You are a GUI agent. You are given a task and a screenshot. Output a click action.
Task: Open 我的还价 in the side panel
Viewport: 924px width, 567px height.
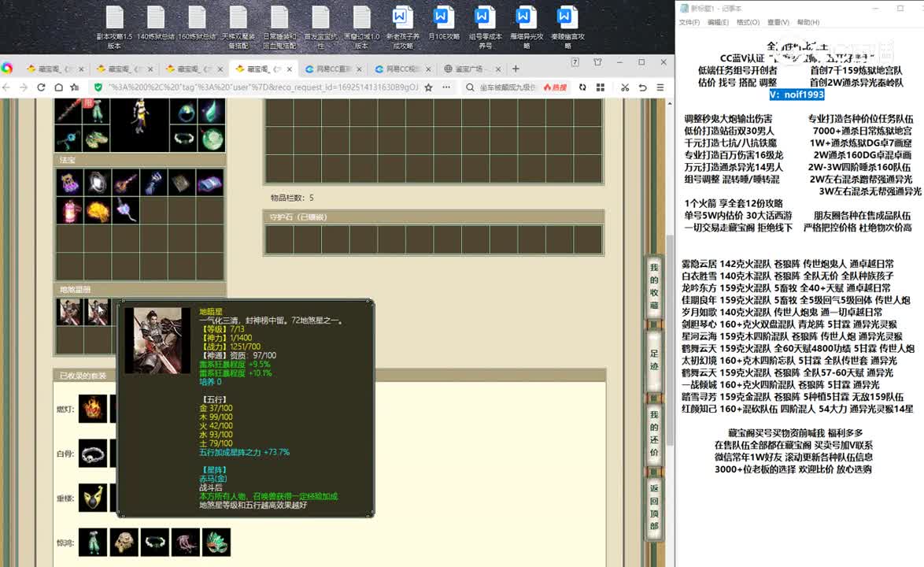point(653,433)
